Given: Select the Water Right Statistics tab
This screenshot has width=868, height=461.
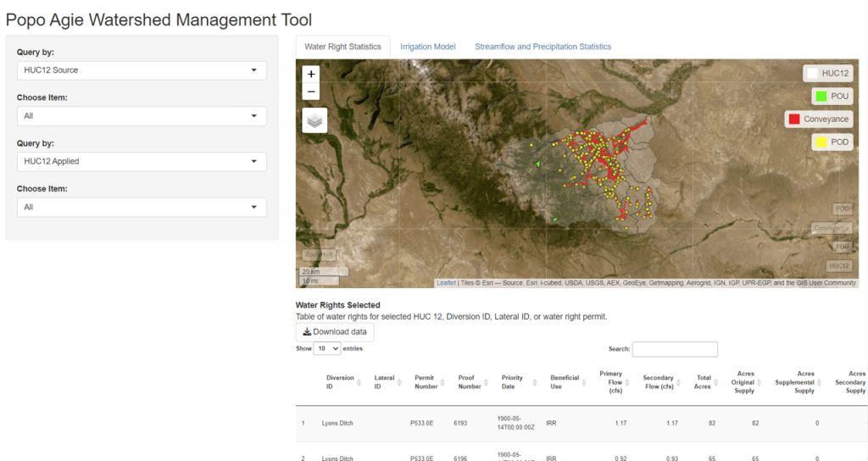Looking at the screenshot, I should coord(342,47).
